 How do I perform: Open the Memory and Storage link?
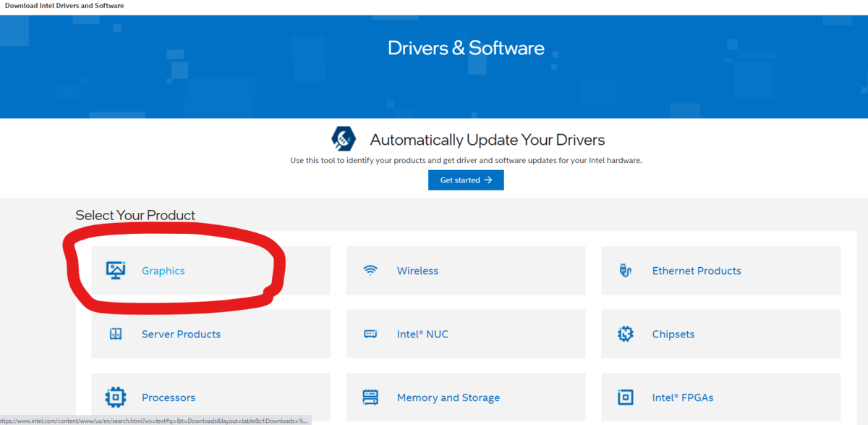click(x=448, y=397)
